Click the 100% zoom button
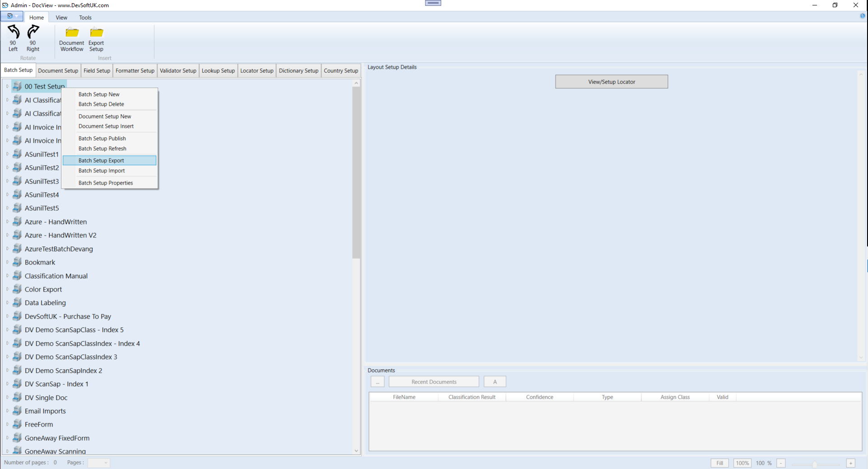Image resolution: width=868 pixels, height=469 pixels. pyautogui.click(x=742, y=463)
